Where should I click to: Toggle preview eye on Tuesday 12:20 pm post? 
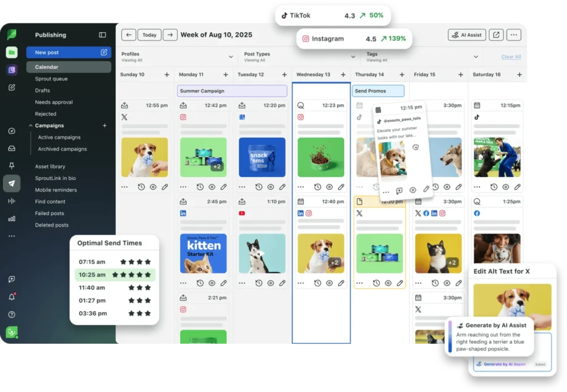click(270, 187)
